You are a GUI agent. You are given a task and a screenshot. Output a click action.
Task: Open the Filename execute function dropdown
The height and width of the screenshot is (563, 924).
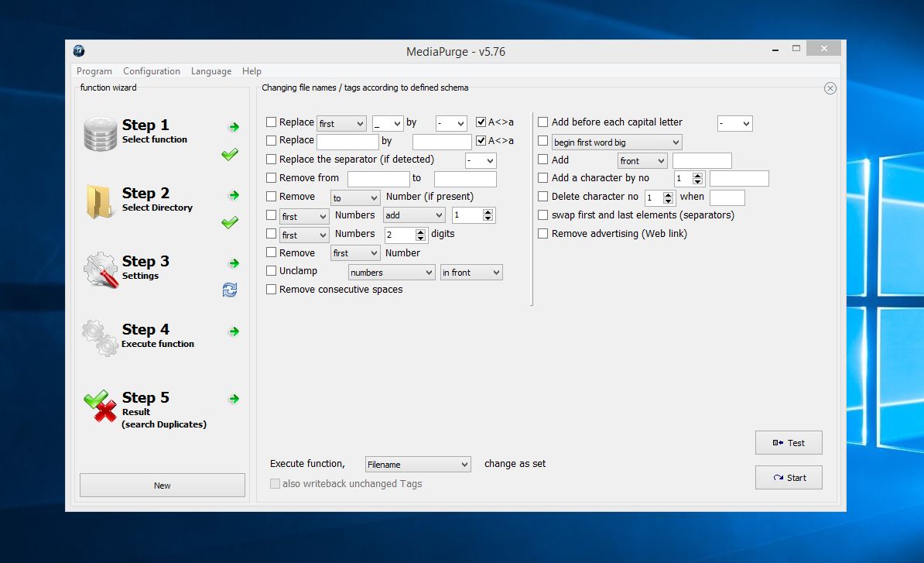pyautogui.click(x=418, y=465)
